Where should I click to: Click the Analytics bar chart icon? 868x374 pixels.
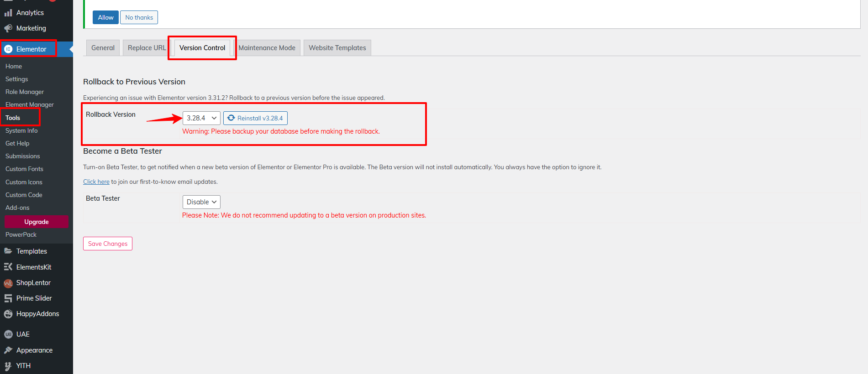tap(8, 13)
